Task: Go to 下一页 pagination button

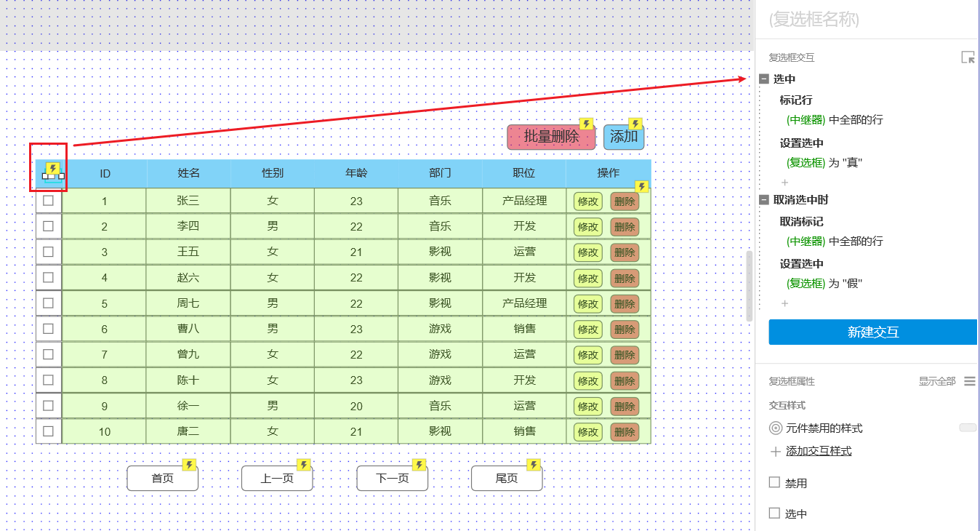Action: pos(392,479)
